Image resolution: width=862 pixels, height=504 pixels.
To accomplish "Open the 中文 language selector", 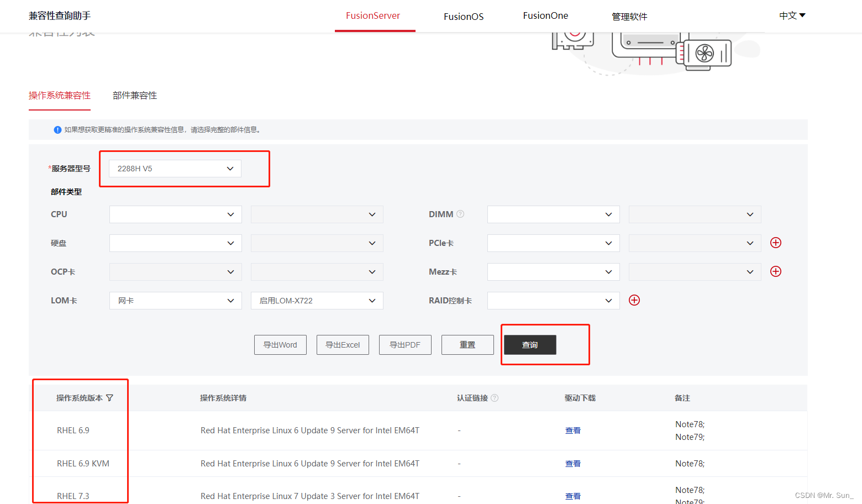I will coord(792,15).
